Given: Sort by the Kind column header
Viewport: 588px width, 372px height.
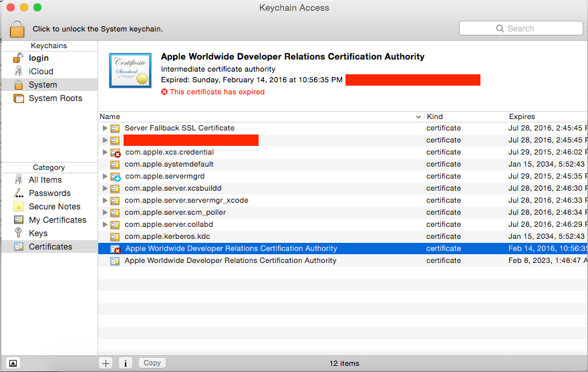Looking at the screenshot, I should (x=464, y=116).
